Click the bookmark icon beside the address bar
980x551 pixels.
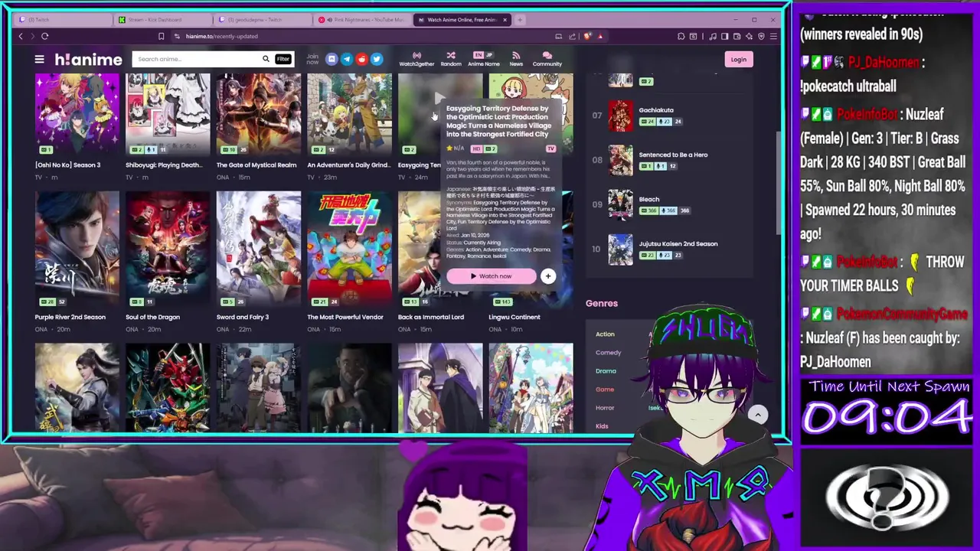tap(161, 36)
